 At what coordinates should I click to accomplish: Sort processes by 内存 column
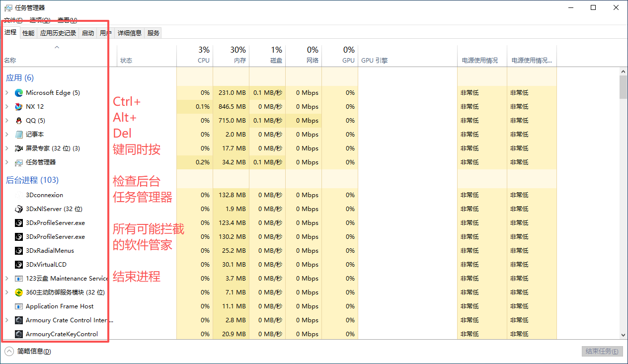coord(231,56)
